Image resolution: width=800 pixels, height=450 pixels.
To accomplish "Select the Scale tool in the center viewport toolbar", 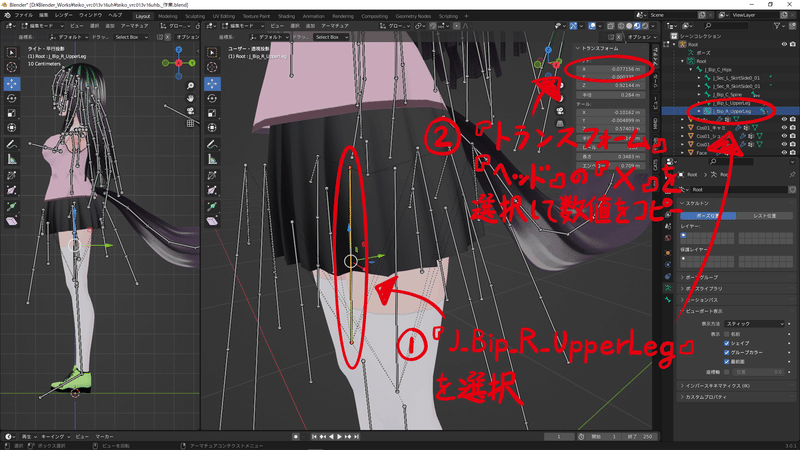I will tap(212, 113).
